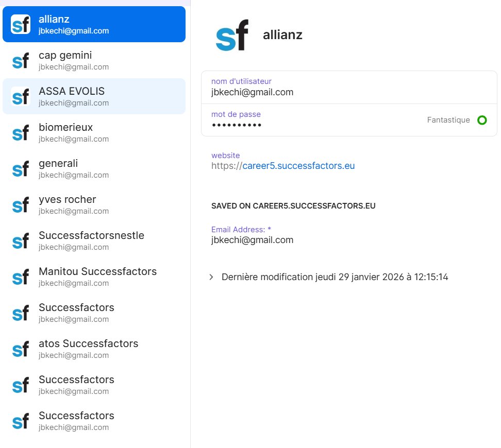501x448 pixels.
Task: Open the Manitou Successfactors entry
Action: click(x=94, y=277)
